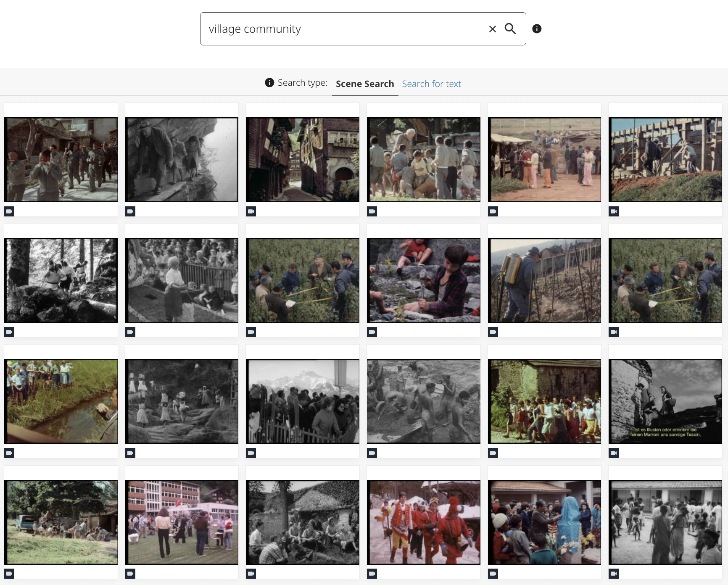Screen dimensions: 728x585
Task: Open thumbnail of wooden scaffolding construction
Action: pos(665,160)
